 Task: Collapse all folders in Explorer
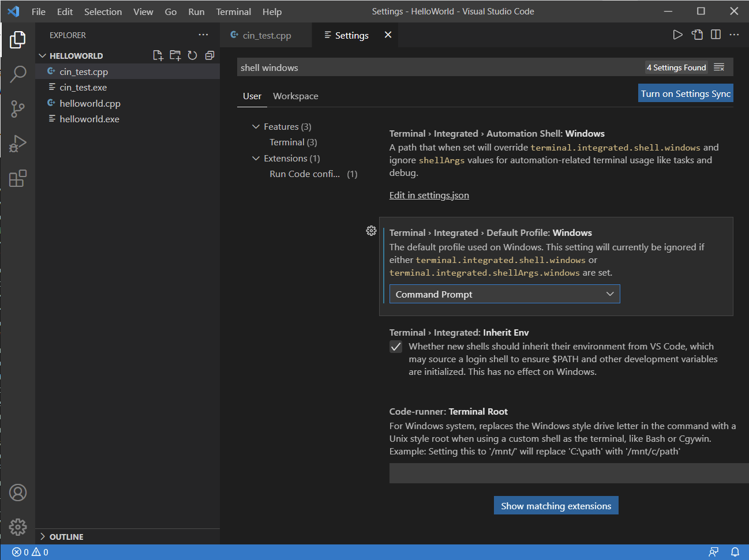pyautogui.click(x=209, y=55)
